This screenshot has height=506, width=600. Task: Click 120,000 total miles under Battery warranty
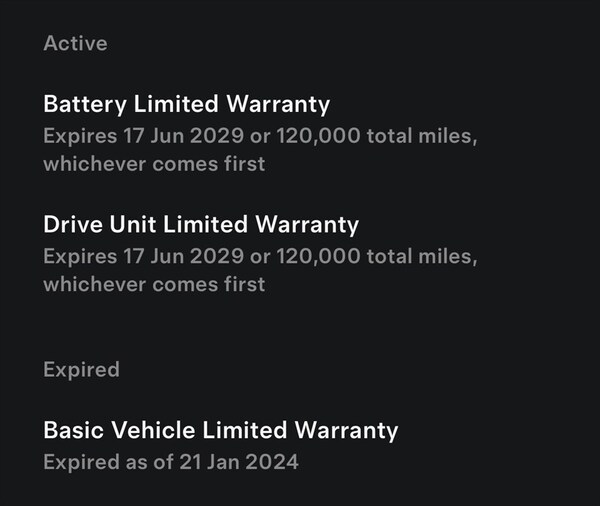click(x=371, y=135)
